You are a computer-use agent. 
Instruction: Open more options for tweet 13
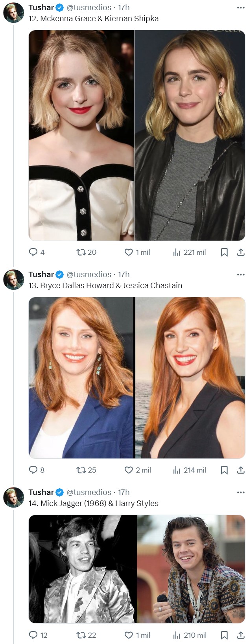pos(241,274)
